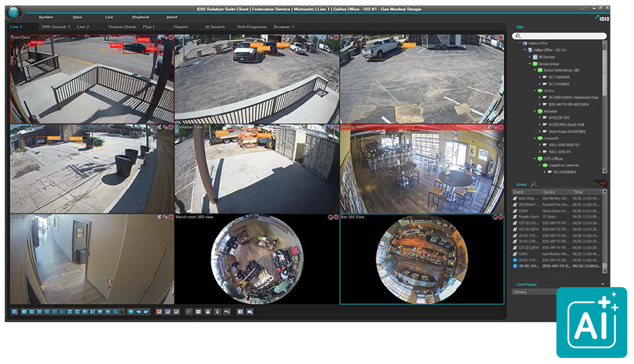Click the Front Deck camera tile
The height and width of the screenshot is (364, 634).
(92, 79)
